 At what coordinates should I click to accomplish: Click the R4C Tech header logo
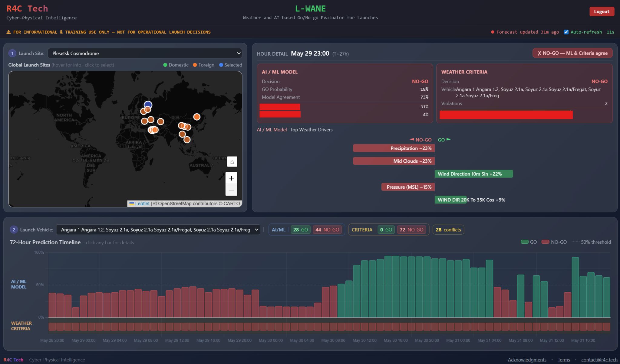(x=27, y=8)
